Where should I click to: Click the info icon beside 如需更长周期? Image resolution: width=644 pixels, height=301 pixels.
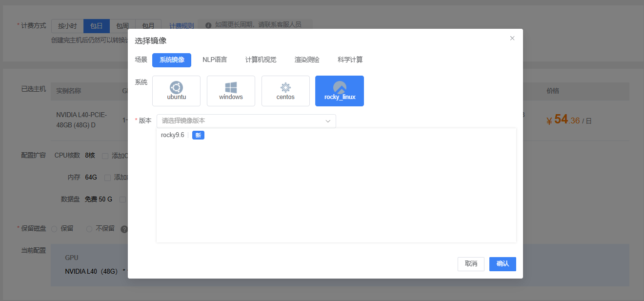(208, 25)
